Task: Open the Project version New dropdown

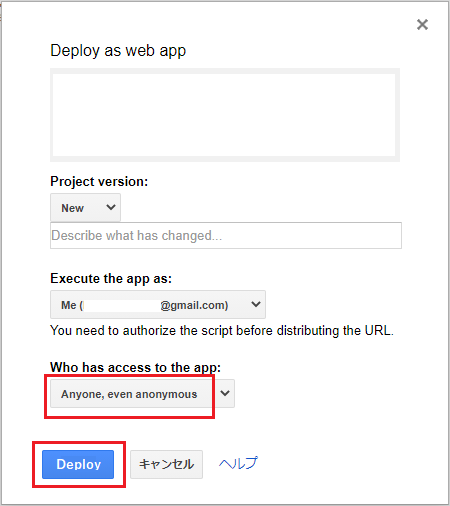Action: tap(85, 208)
